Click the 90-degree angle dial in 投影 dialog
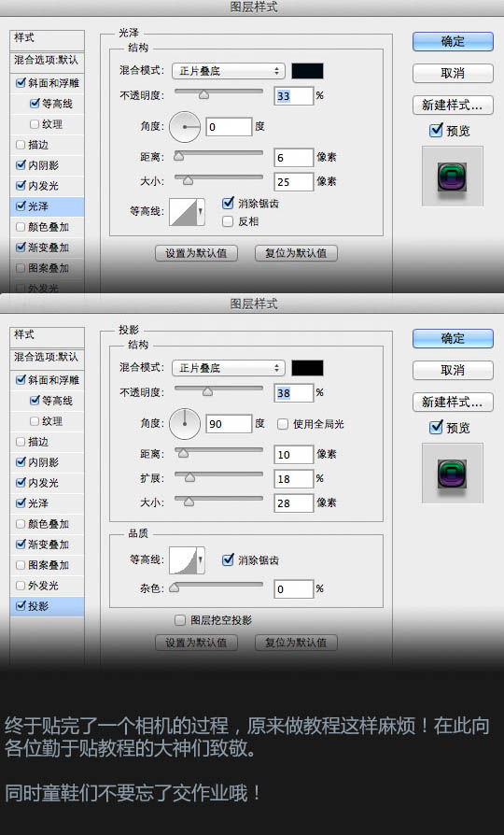 coord(185,424)
